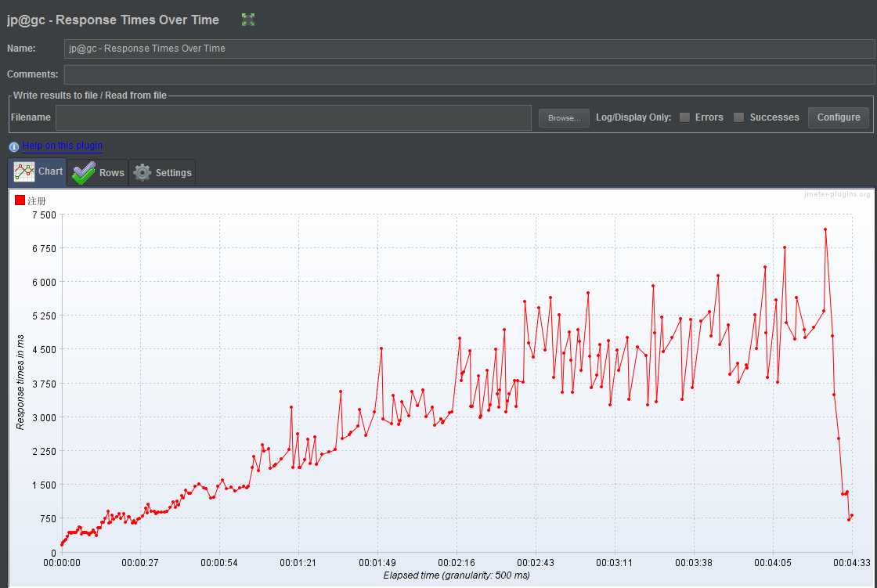Click the 00:01:49 x-axis label
This screenshot has height=588, width=877.
point(377,563)
